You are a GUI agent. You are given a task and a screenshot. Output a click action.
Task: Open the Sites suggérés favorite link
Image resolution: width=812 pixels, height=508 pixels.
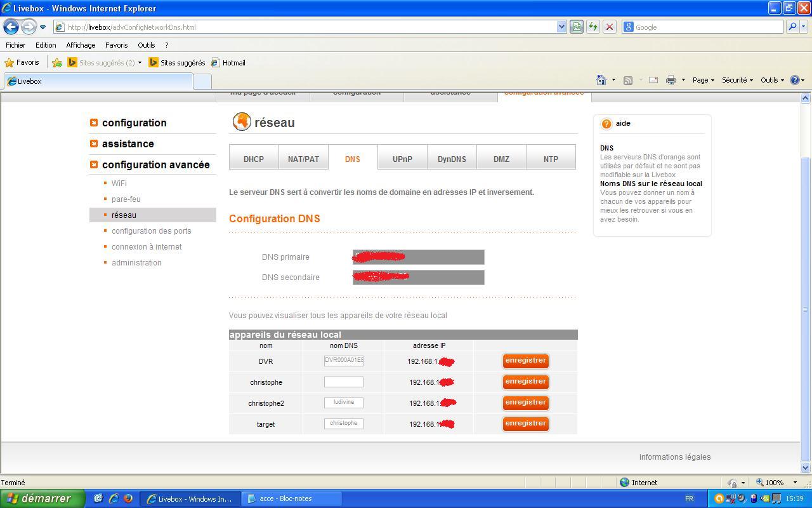(x=177, y=62)
